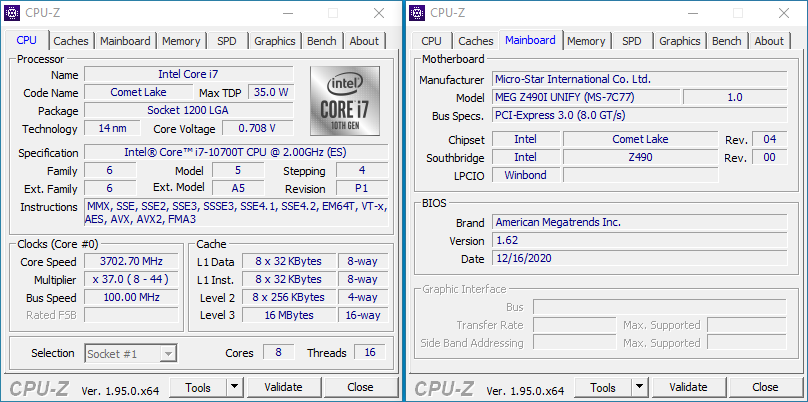Image resolution: width=808 pixels, height=402 pixels.
Task: Switch to CPU tab in right window
Action: pos(431,41)
